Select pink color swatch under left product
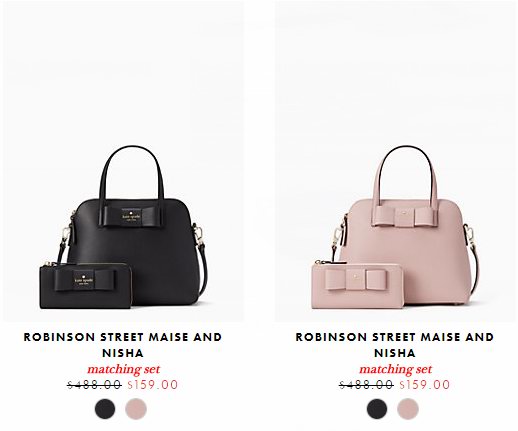 [x=136, y=409]
